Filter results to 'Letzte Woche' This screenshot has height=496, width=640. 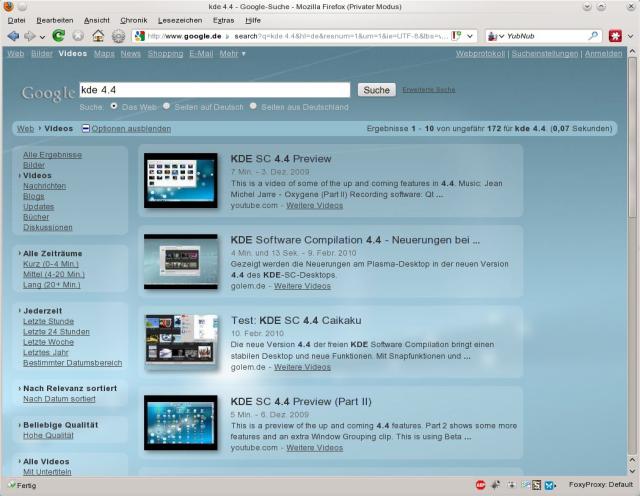48,342
